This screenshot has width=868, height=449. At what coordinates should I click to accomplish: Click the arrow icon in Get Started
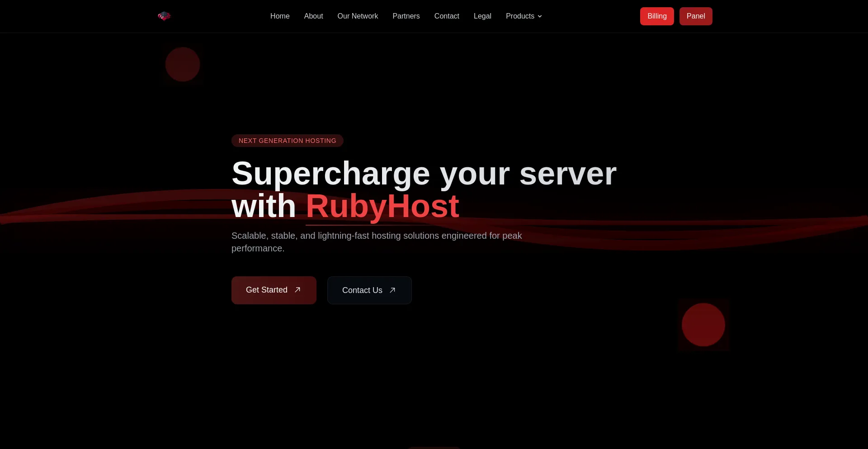(297, 290)
